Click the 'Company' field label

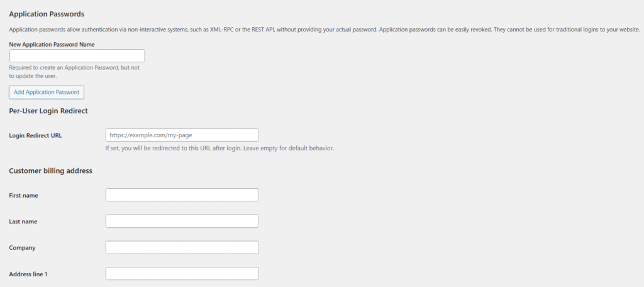click(x=22, y=248)
